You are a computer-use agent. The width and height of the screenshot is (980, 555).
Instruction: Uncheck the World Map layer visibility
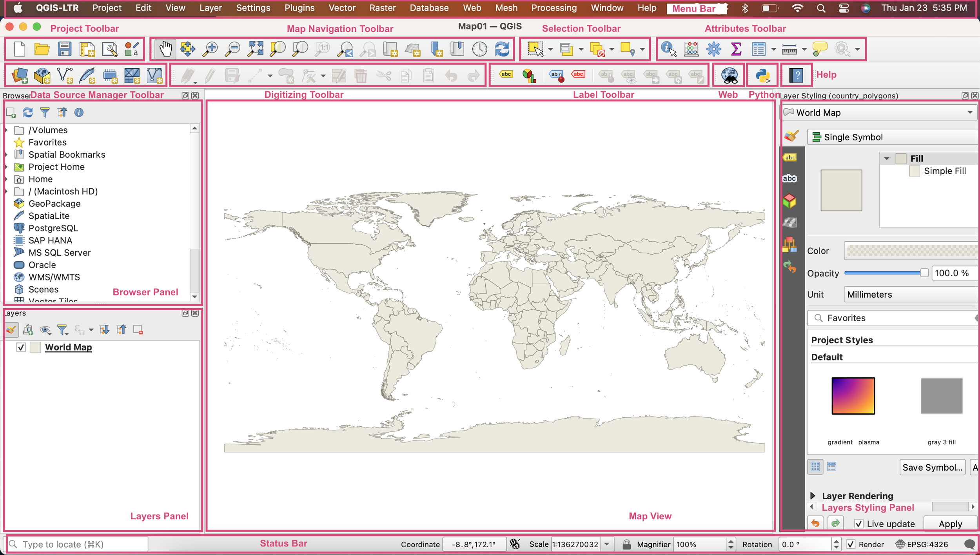point(21,347)
